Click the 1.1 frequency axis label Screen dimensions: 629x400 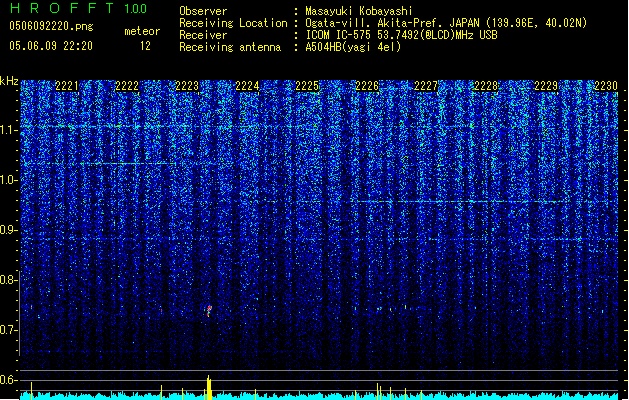(x=8, y=130)
